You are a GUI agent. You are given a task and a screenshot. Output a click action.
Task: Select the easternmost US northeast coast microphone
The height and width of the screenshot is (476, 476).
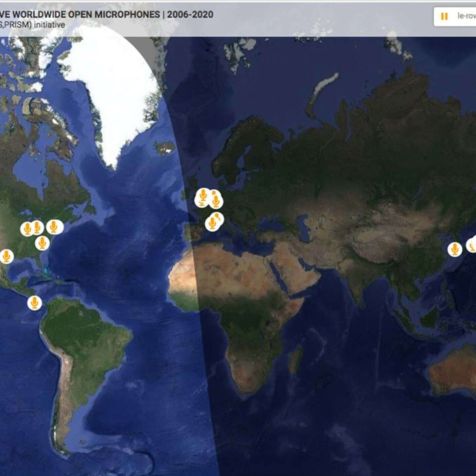[x=54, y=226]
